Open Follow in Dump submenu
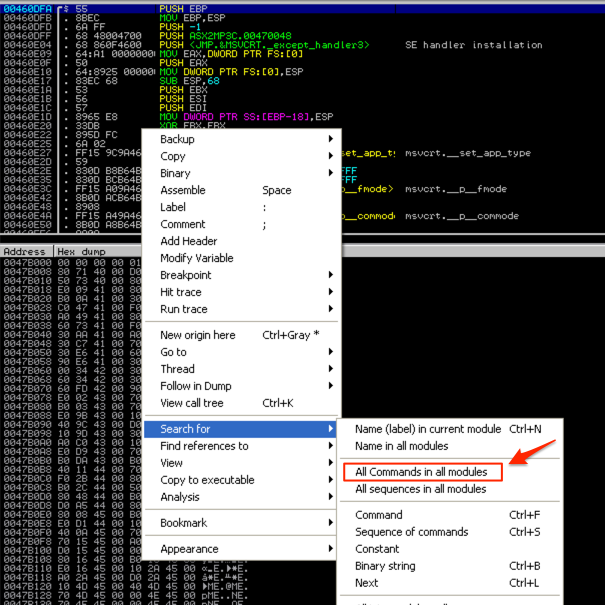605x605 pixels. coord(241,385)
